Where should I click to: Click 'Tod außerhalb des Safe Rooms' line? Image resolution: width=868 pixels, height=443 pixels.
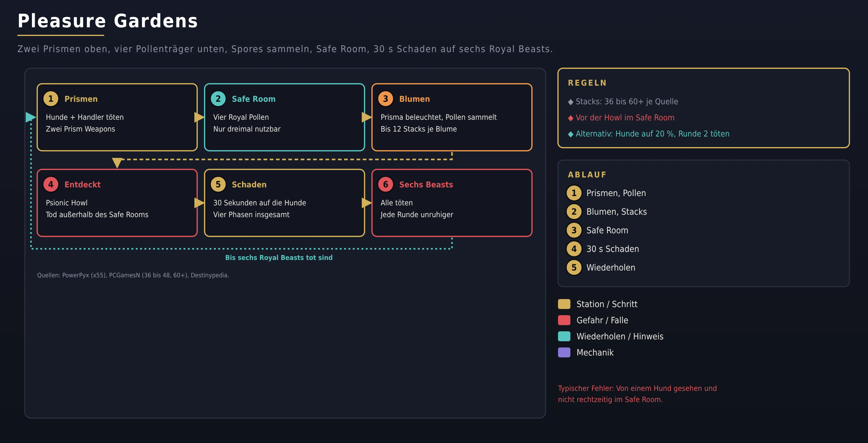(97, 215)
